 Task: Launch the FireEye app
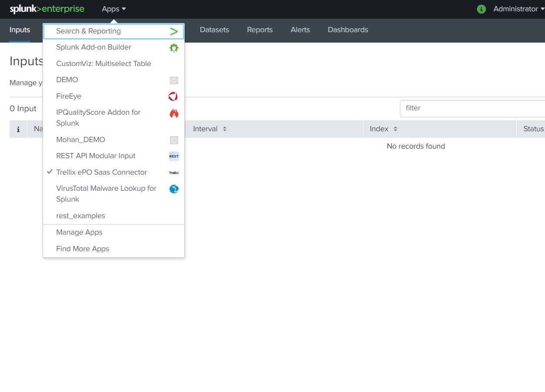[x=113, y=96]
